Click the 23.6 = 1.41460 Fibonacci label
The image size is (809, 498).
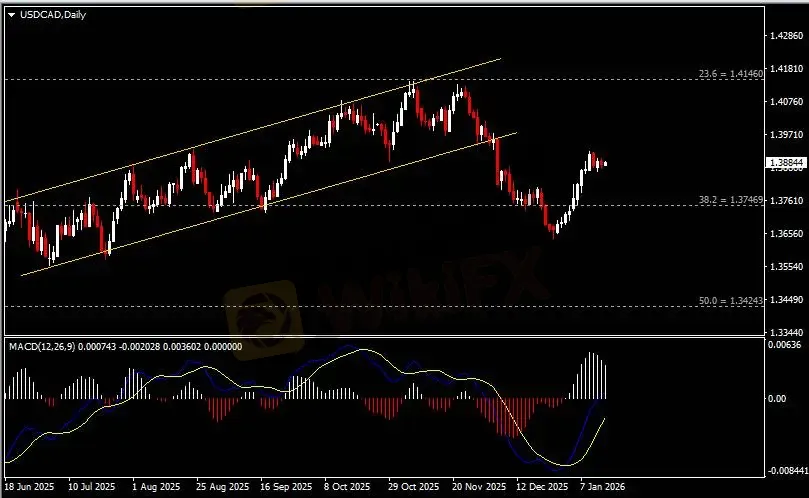[x=731, y=74]
